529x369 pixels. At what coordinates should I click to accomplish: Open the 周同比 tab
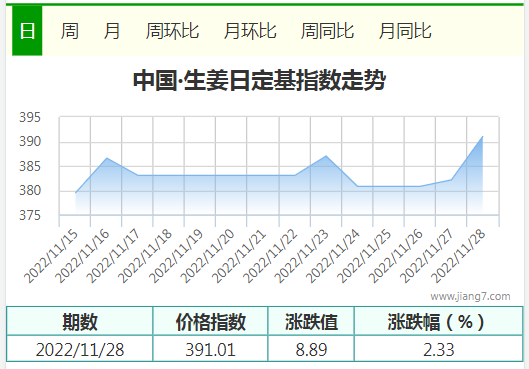(x=327, y=31)
